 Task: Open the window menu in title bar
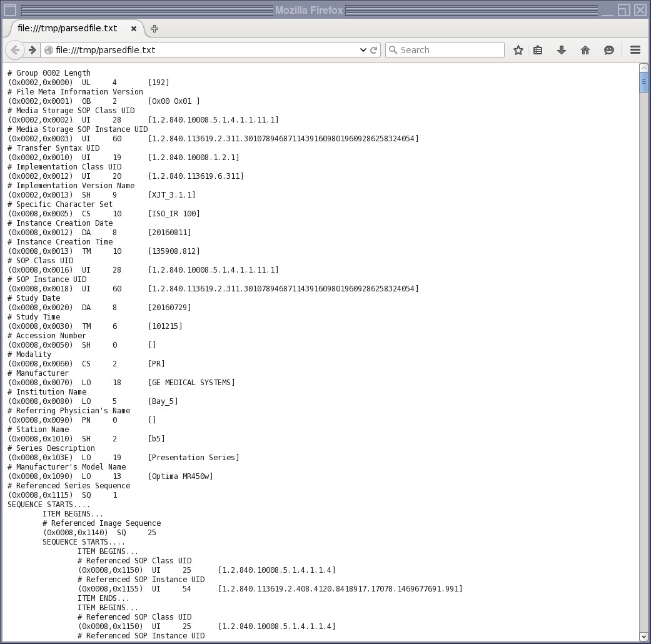tap(9, 9)
